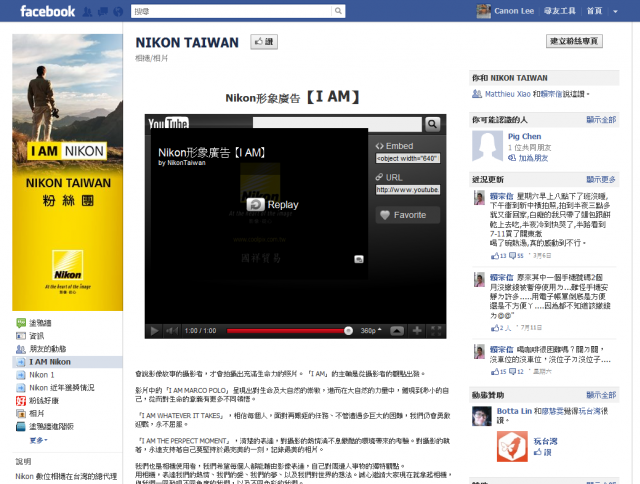640x484 pixels.
Task: Open the info tab in left sidebar
Action: [30, 336]
